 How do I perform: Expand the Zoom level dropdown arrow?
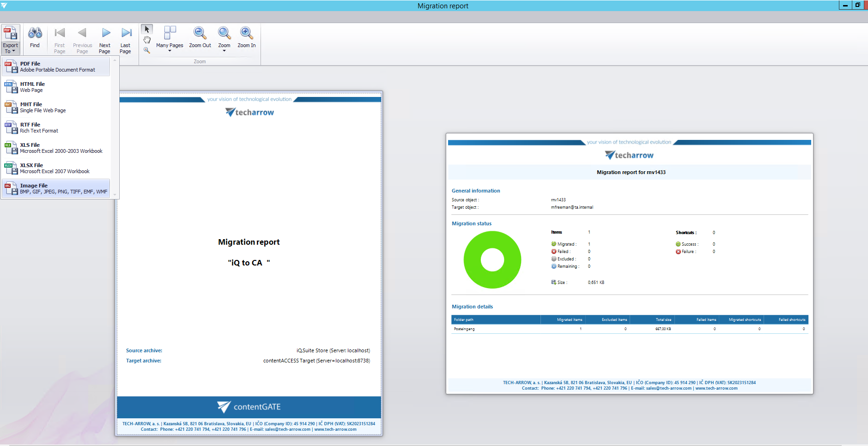pos(224,51)
